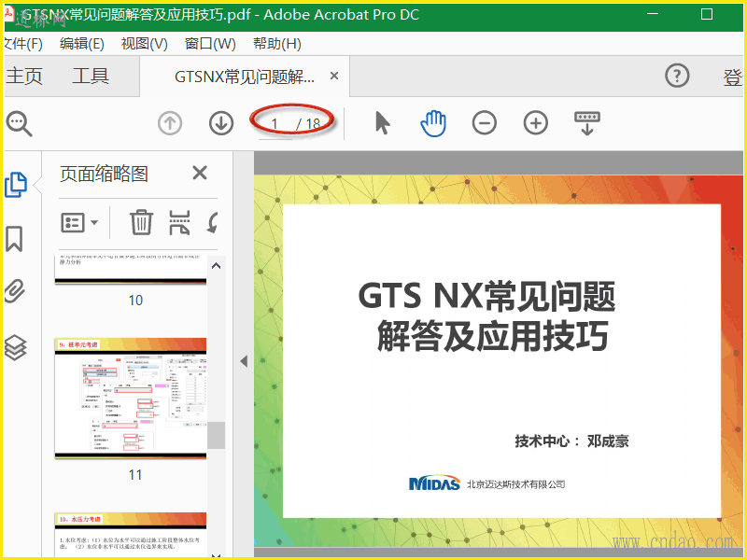Image resolution: width=747 pixels, height=560 pixels.
Task: Click the 页面缩略图 panel title
Action: (x=104, y=174)
